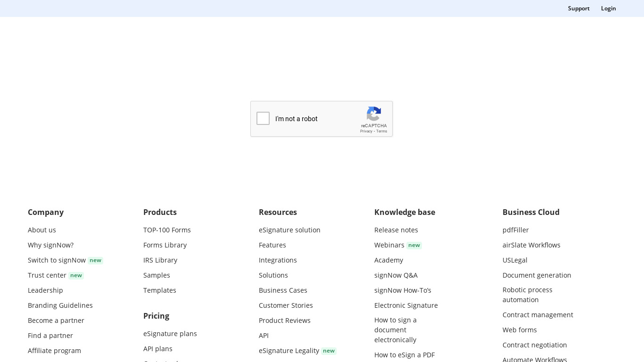
Task: Open signNow How-To's link
Action: [x=403, y=290]
